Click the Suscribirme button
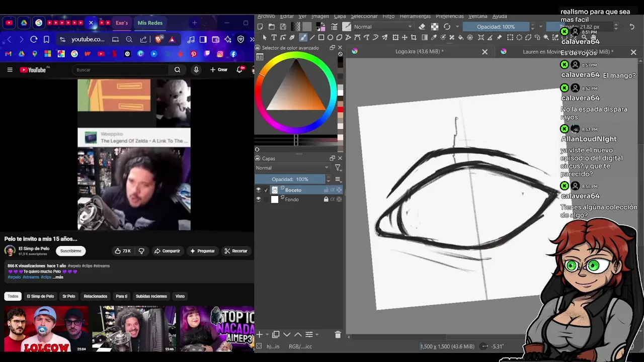Screen dimensions: 644x362 [x=70, y=251]
